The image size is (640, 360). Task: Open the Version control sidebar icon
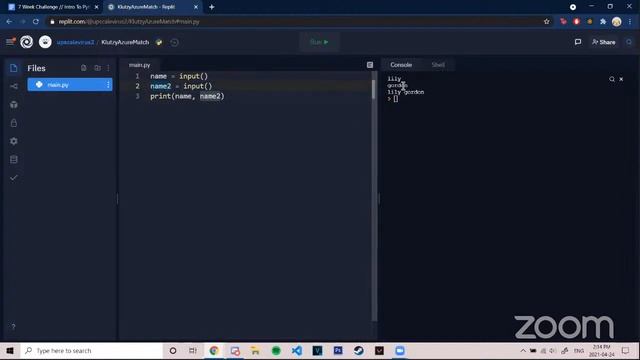coord(13,86)
